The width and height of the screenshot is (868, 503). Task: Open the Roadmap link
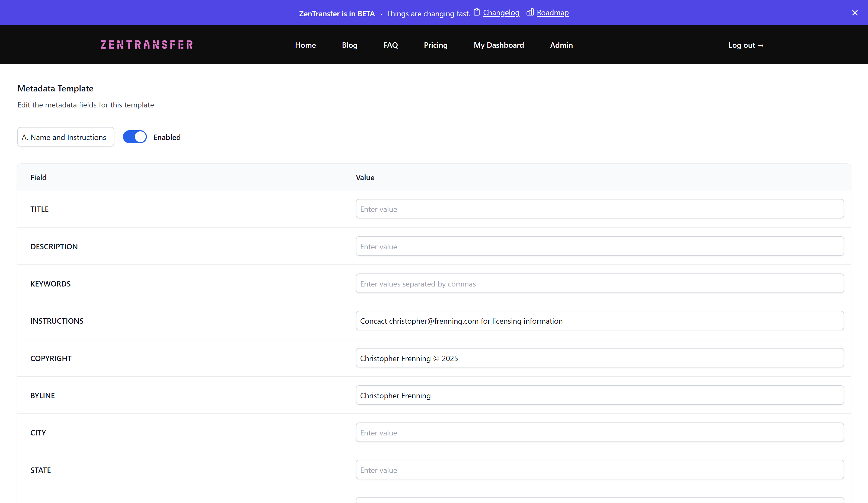(553, 13)
